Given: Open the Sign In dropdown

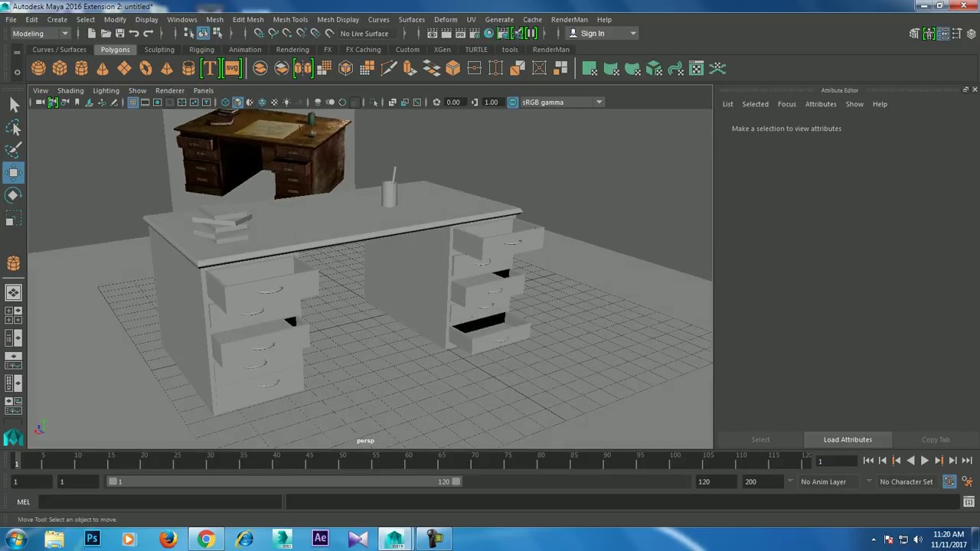Looking at the screenshot, I should coord(602,34).
